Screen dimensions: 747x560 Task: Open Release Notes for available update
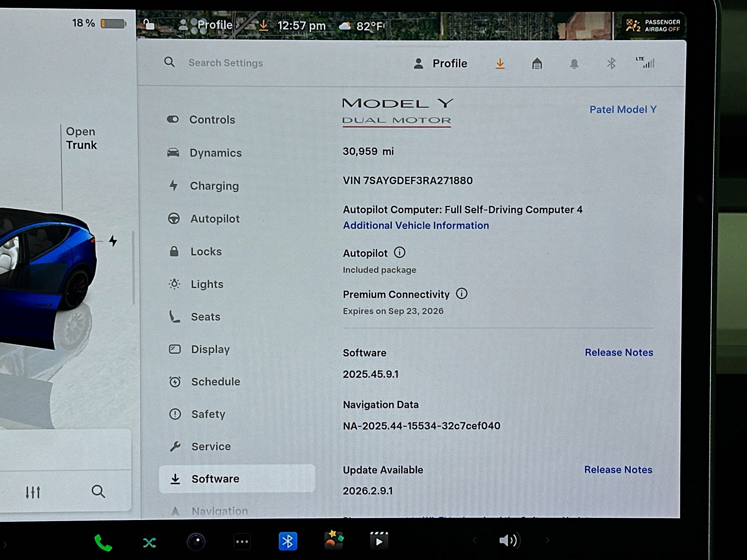[x=618, y=469]
